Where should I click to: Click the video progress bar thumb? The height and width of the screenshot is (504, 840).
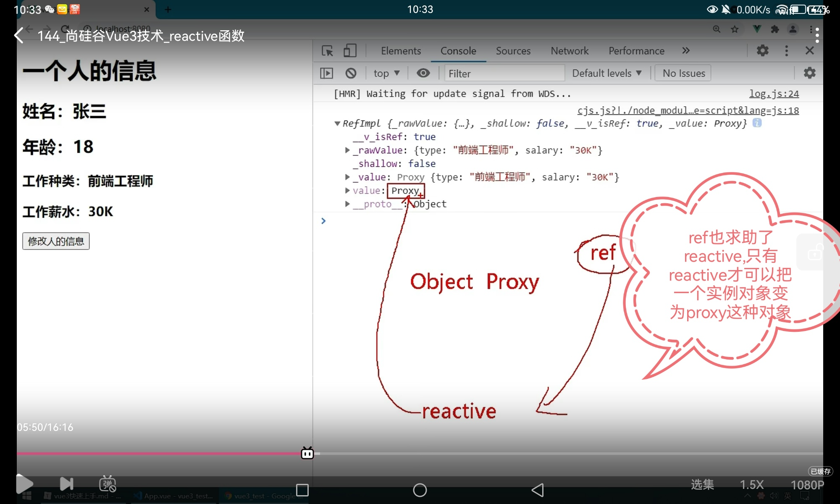pyautogui.click(x=307, y=453)
